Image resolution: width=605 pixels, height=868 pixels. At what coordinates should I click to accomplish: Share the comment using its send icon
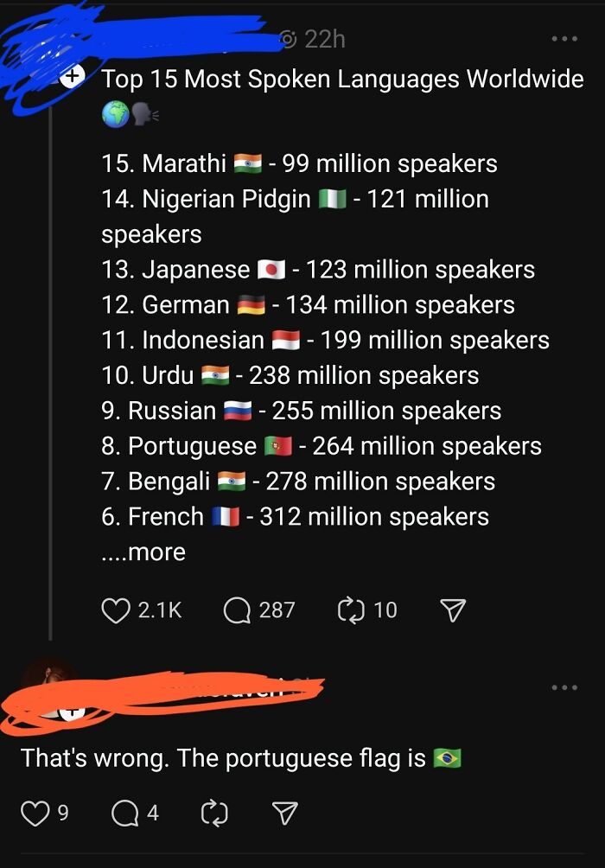point(285,813)
